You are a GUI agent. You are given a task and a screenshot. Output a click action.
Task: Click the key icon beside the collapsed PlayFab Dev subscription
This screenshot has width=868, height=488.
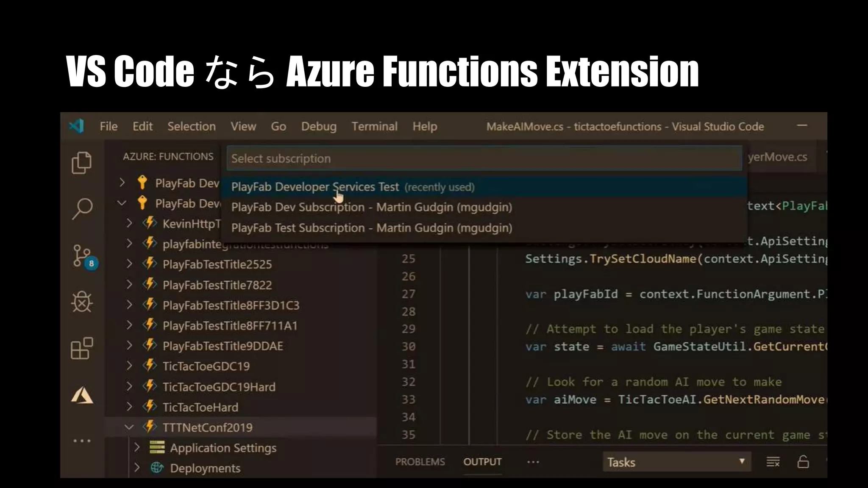click(142, 183)
